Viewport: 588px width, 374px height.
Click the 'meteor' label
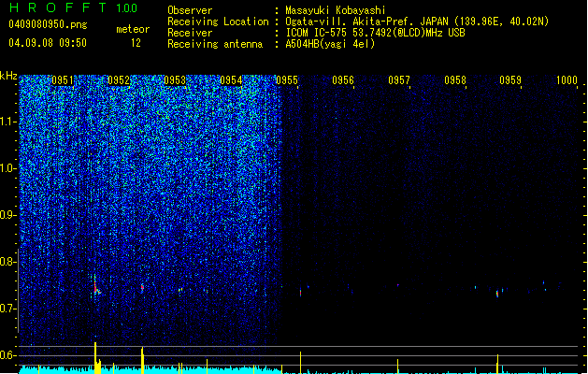point(133,29)
